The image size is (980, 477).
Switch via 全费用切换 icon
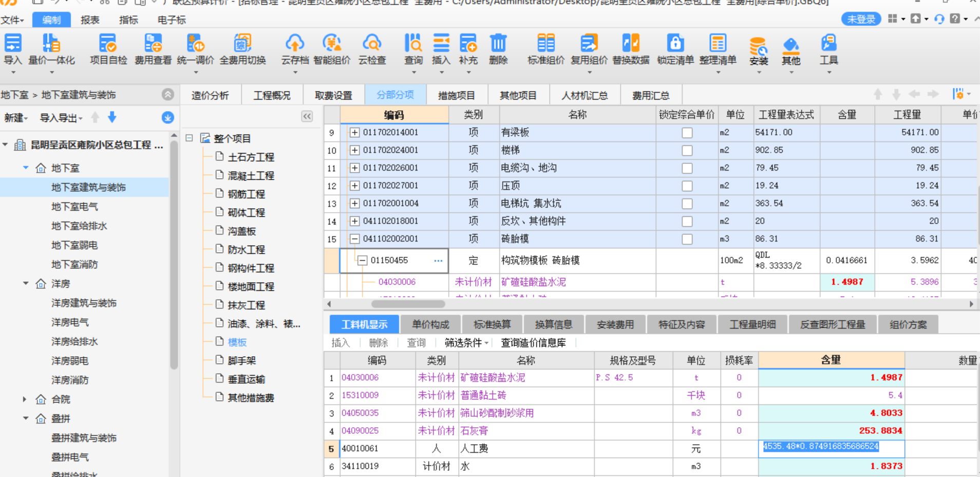click(242, 43)
